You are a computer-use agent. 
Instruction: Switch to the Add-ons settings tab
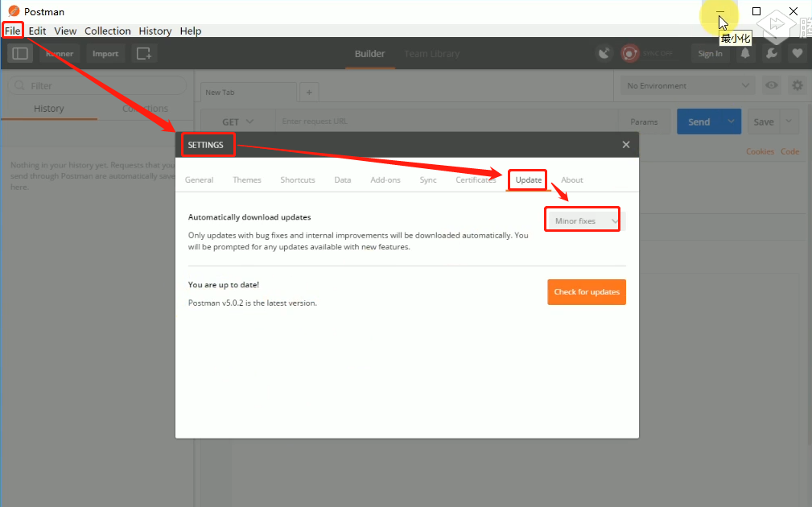click(x=385, y=179)
